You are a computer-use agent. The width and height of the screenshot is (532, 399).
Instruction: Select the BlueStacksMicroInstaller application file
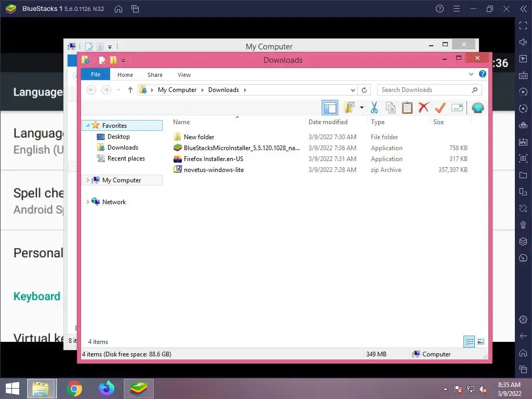point(242,148)
